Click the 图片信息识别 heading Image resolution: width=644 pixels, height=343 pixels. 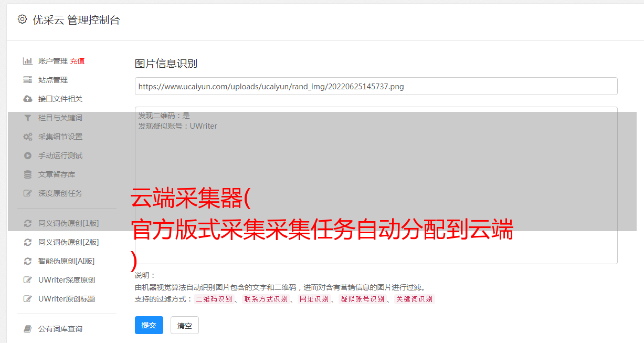point(166,64)
